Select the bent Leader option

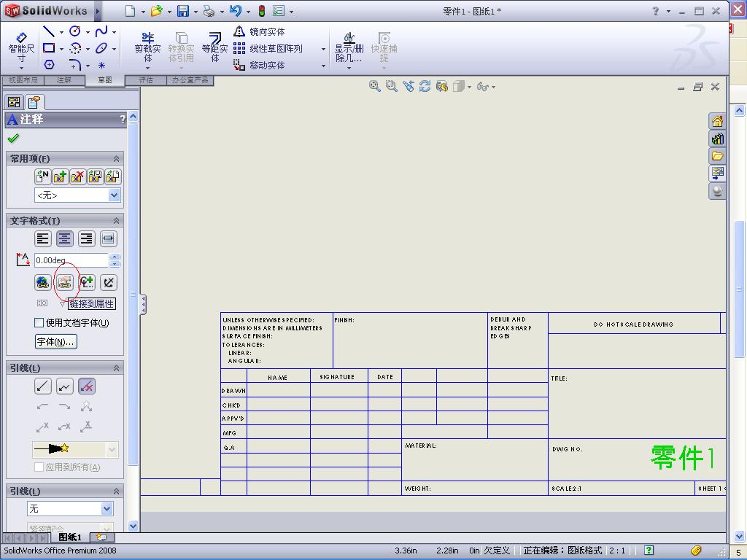[x=65, y=386]
